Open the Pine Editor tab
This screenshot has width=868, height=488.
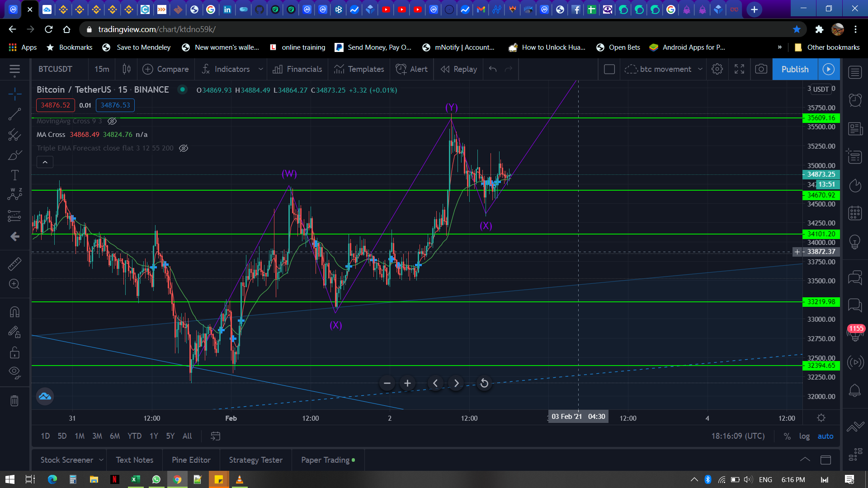(x=191, y=460)
